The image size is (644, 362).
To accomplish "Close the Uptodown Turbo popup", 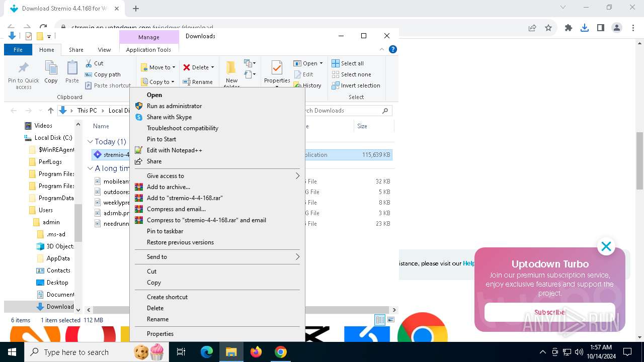I will tap(606, 246).
